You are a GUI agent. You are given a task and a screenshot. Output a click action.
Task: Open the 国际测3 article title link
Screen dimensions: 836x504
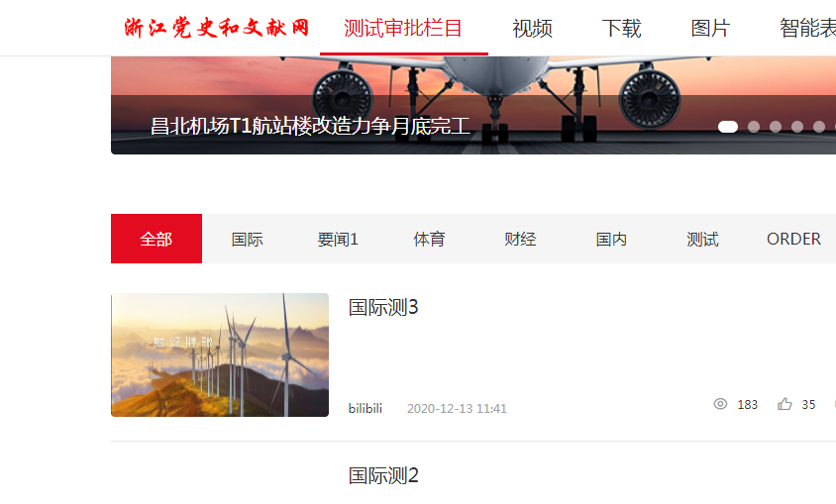point(383,307)
